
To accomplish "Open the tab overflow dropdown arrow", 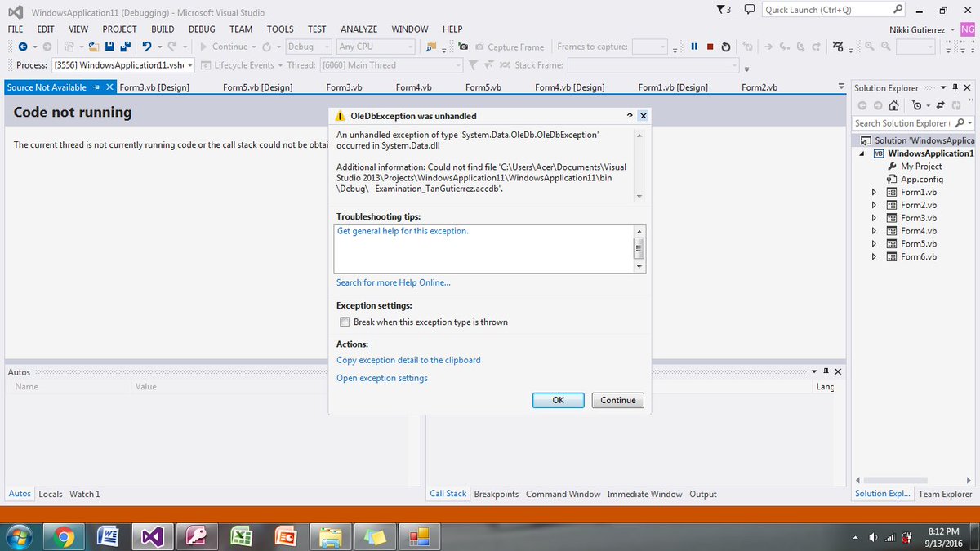I will pos(842,87).
